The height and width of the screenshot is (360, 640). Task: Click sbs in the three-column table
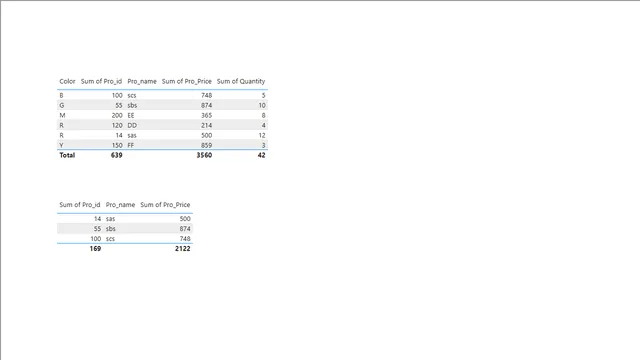point(111,229)
